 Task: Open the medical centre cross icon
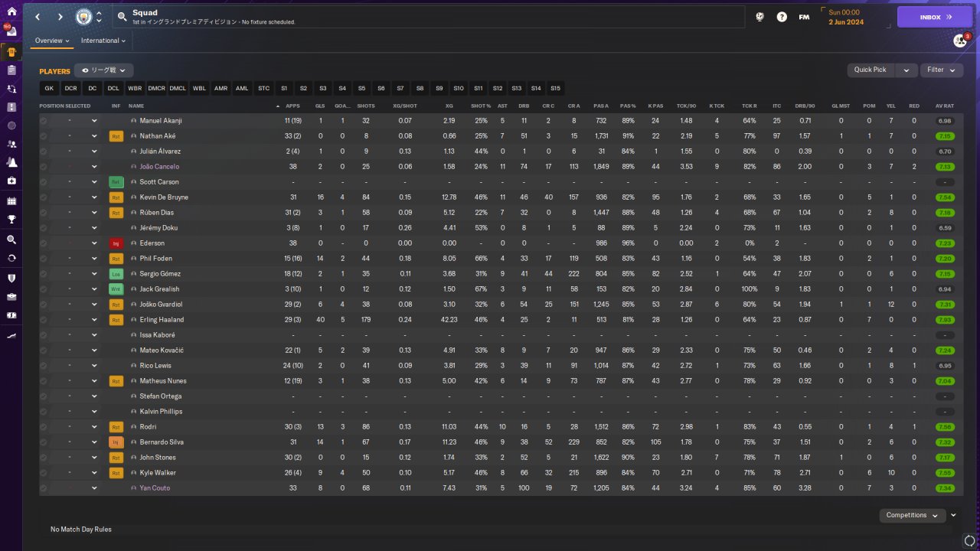pos(11,181)
